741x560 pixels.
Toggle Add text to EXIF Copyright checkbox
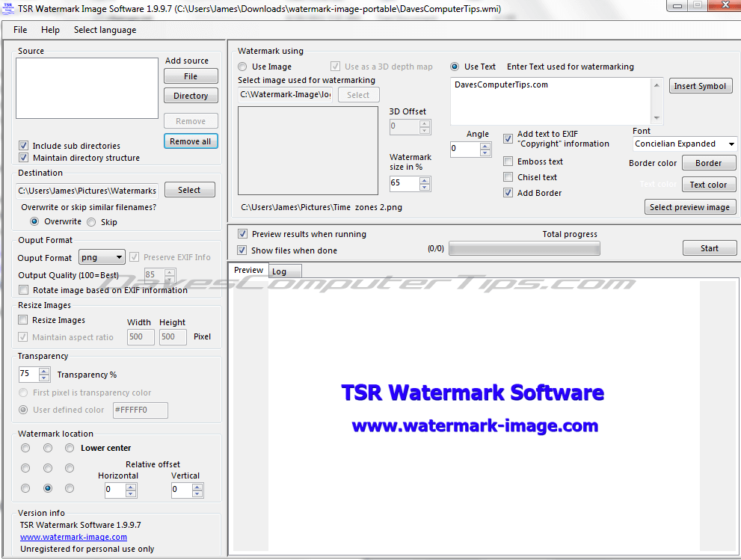click(x=508, y=138)
